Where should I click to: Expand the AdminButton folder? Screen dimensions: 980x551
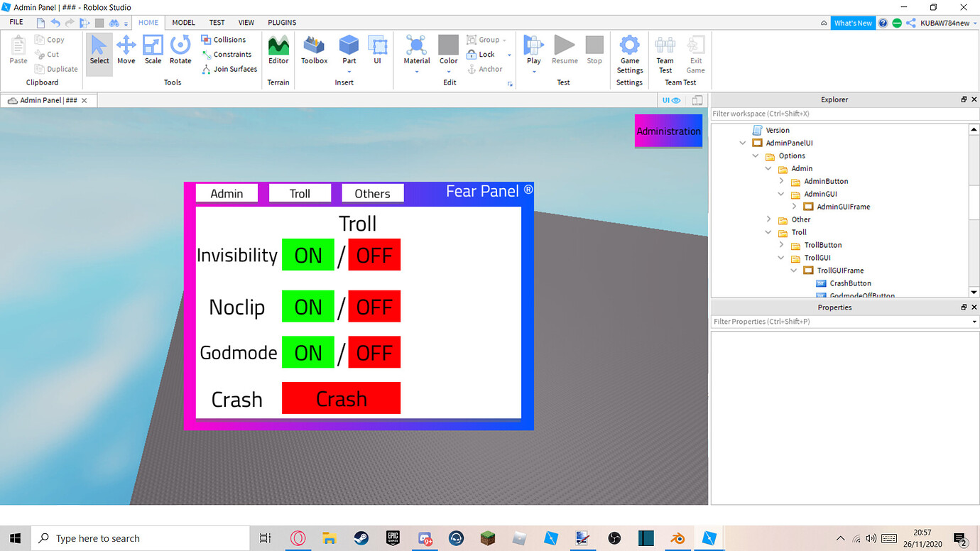pos(781,181)
